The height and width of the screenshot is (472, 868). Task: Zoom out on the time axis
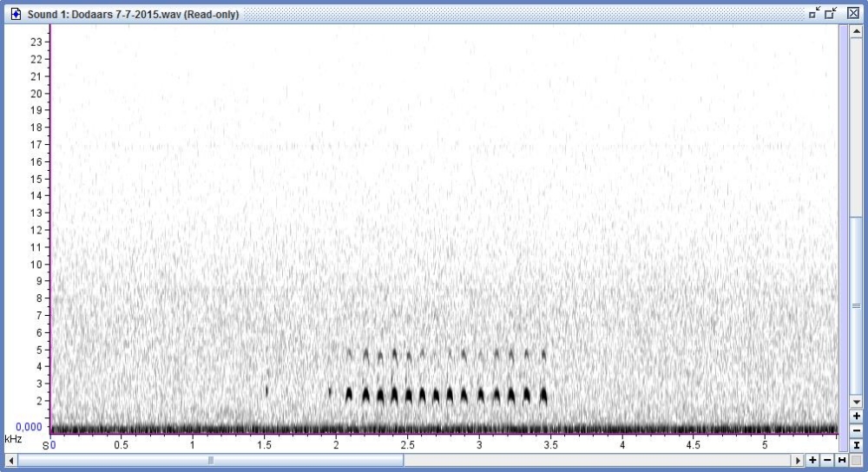827,460
